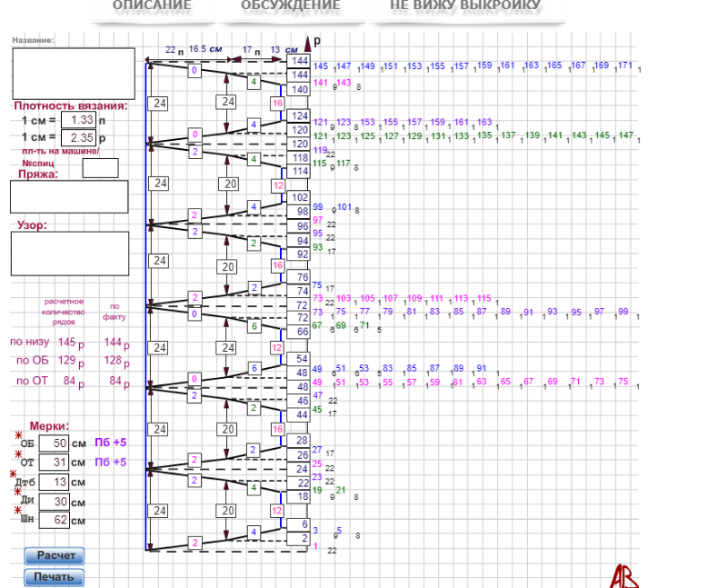Click the red asterisk beside Дтб
Screen dimensions: 727x588
tap(14, 473)
